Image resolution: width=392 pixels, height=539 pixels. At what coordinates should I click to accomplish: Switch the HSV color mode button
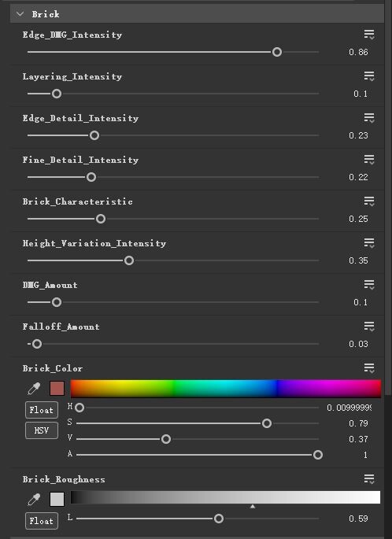tap(42, 430)
